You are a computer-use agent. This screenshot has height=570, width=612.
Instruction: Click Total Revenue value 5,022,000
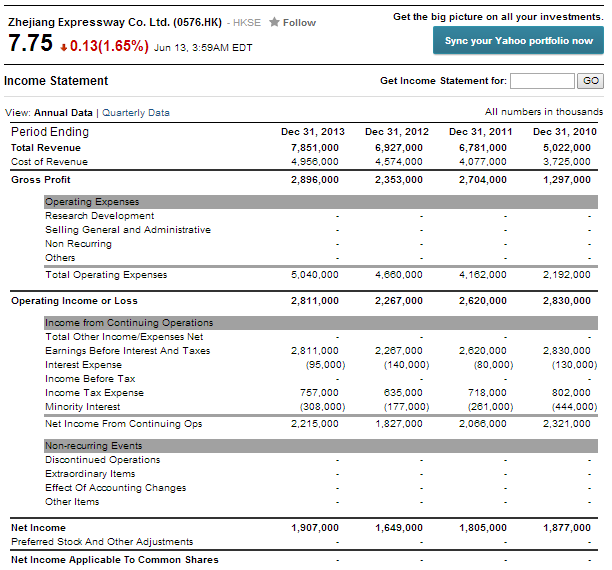tap(567, 148)
